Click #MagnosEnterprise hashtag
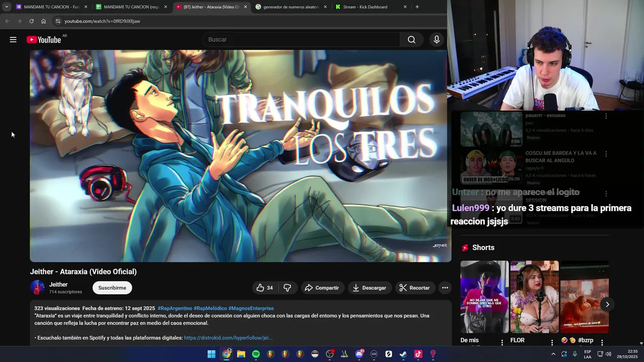Screen dimensions: 644x362 tap(251, 308)
